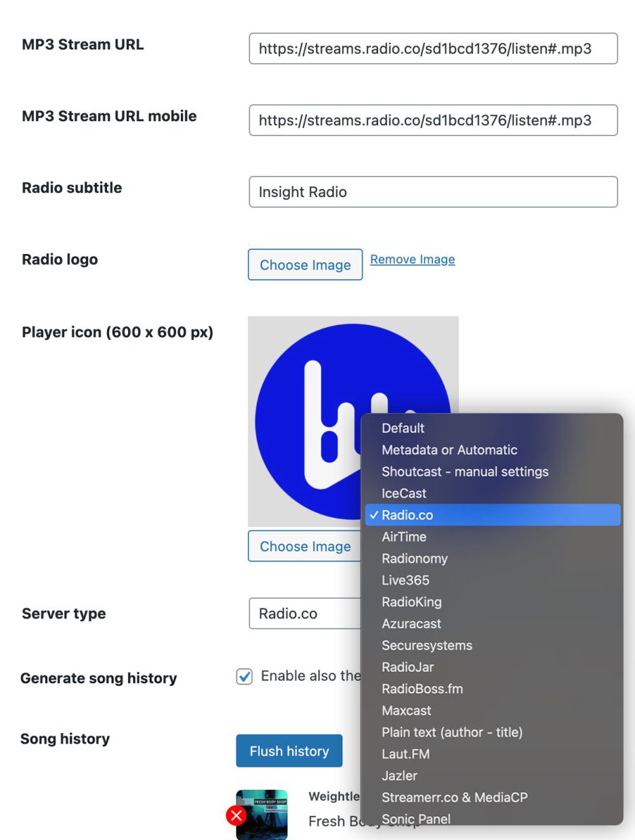
Task: Open the Server type dropdown showing Radio.co
Action: point(305,614)
